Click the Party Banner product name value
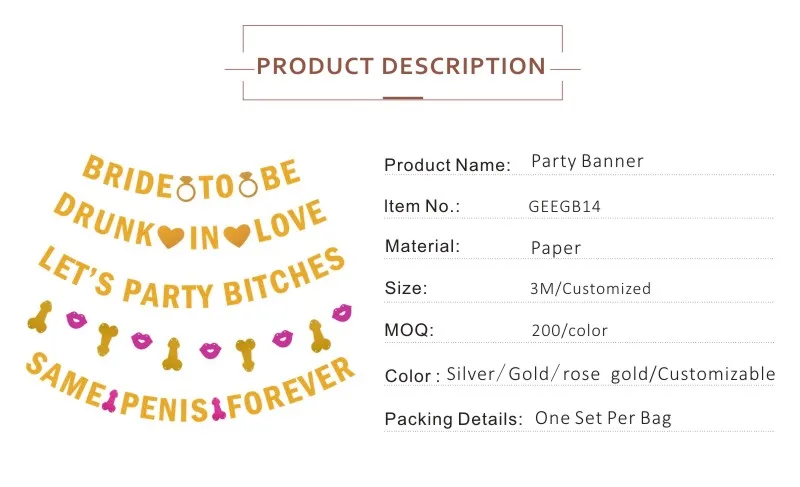Viewport: 800px width, 487px height. pos(587,161)
